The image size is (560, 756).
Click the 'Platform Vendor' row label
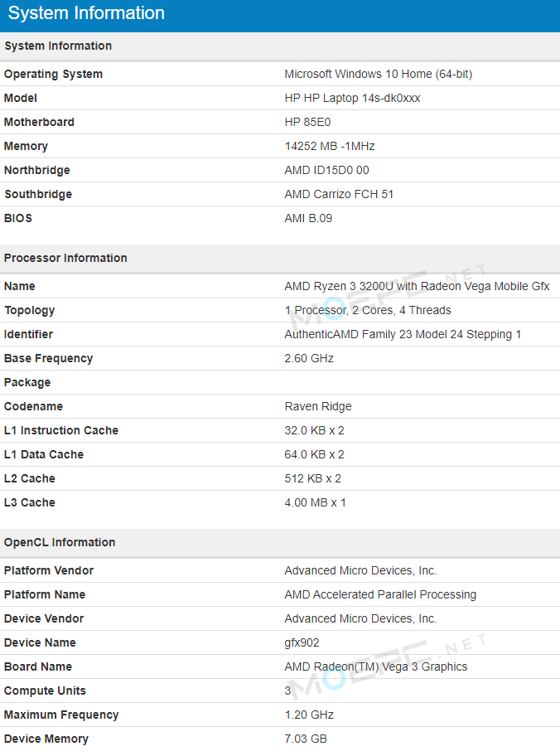pos(49,570)
